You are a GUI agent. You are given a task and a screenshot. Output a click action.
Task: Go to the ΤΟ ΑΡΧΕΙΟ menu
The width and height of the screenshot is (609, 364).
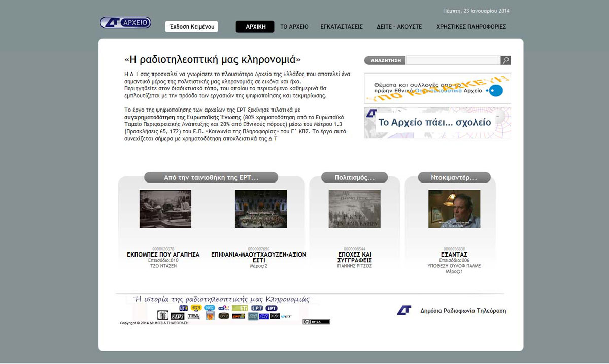pyautogui.click(x=294, y=27)
